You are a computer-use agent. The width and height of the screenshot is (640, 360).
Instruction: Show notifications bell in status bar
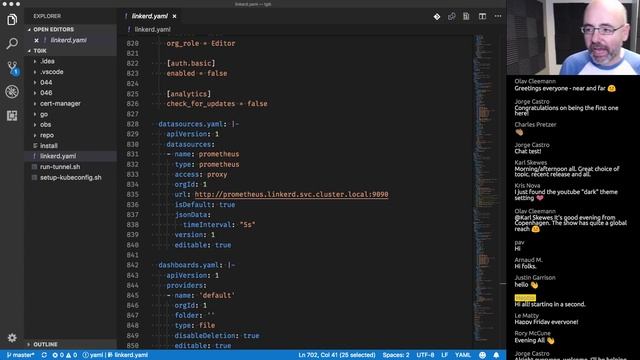(x=496, y=355)
